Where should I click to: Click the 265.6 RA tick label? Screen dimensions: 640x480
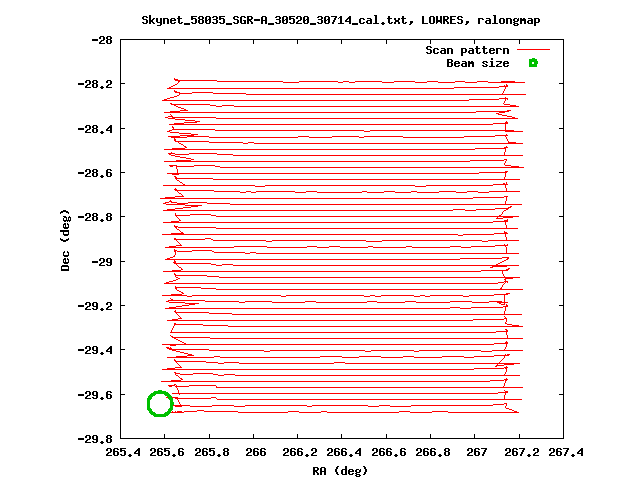[x=167, y=452]
